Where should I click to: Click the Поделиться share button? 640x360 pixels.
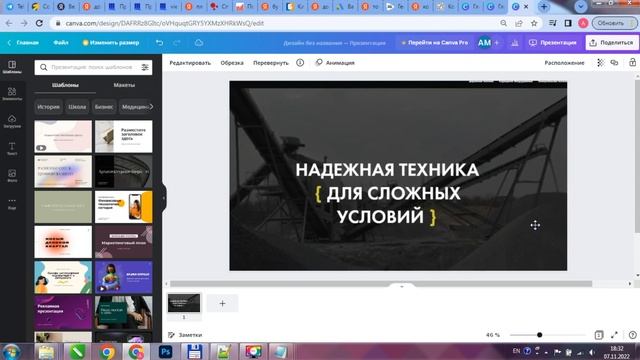tap(611, 42)
